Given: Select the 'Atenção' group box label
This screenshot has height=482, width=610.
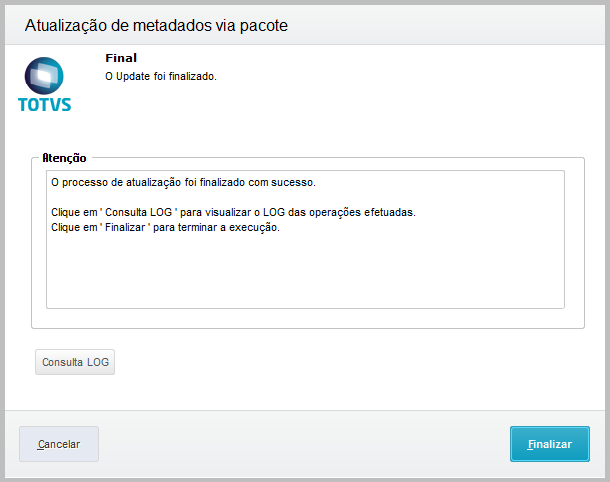Looking at the screenshot, I should (65, 158).
